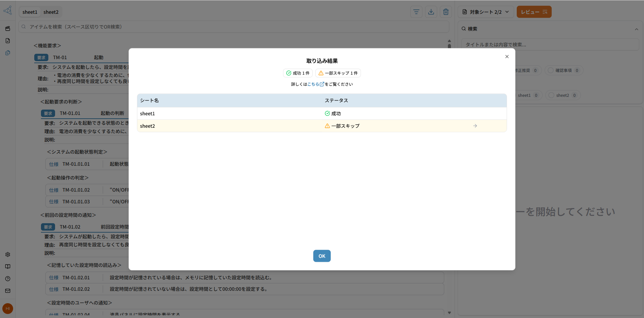Click the download icon in the toolbar
644x318 pixels.
431,12
